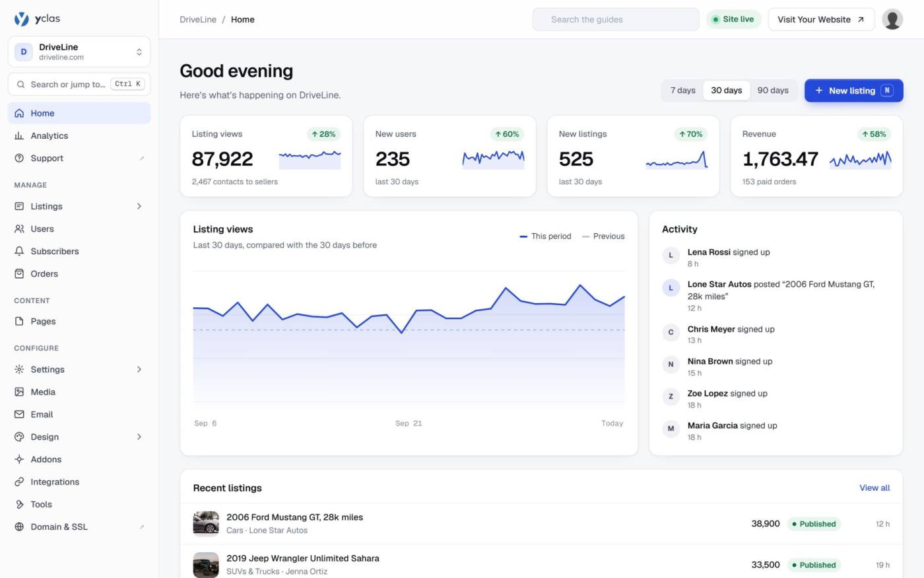This screenshot has width=924, height=578.
Task: Click the Listings sidebar icon
Action: click(x=19, y=206)
